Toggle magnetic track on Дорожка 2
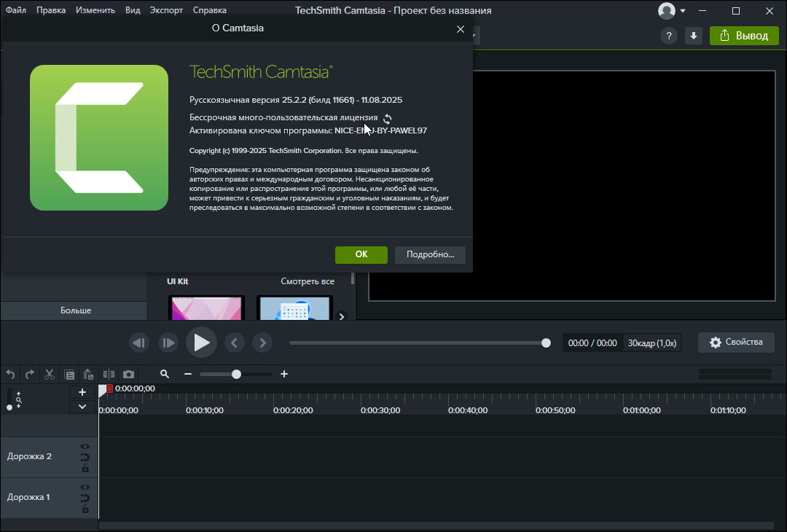This screenshot has height=532, width=787. click(85, 457)
